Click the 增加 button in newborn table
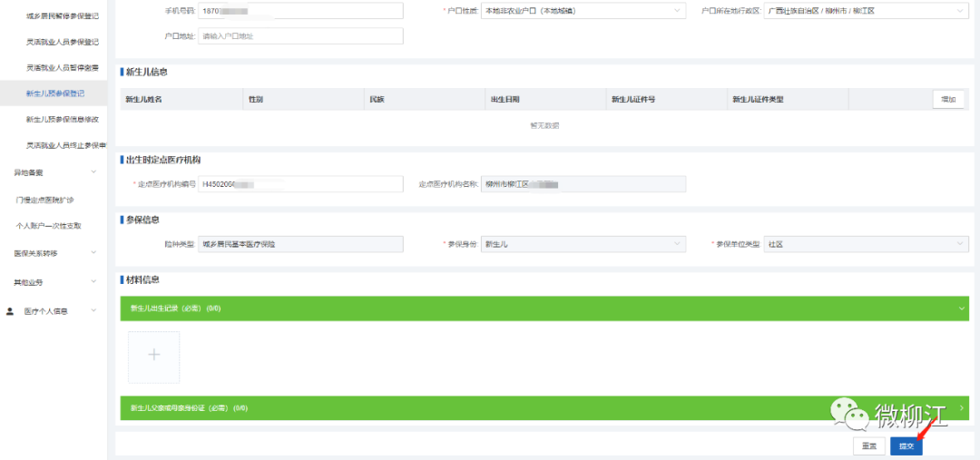 point(948,100)
